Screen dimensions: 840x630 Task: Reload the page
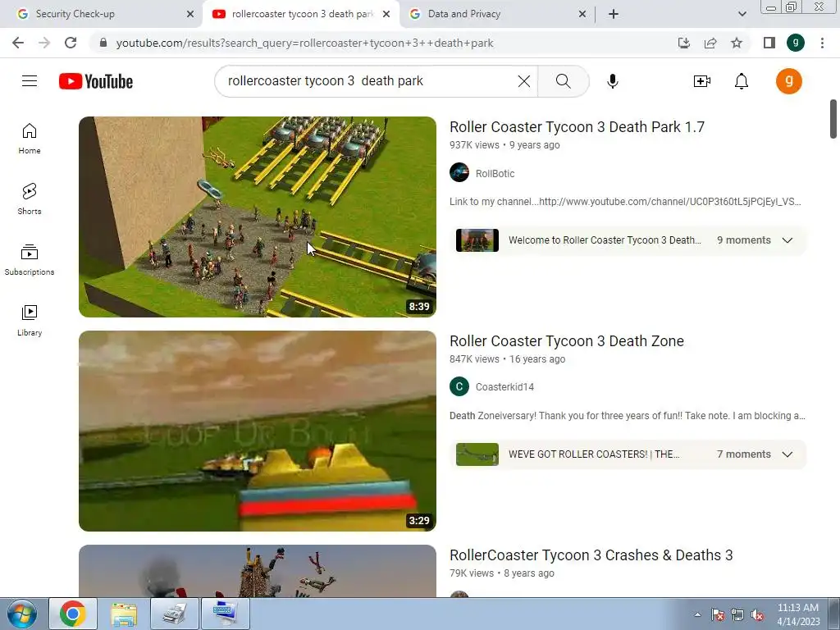click(71, 43)
